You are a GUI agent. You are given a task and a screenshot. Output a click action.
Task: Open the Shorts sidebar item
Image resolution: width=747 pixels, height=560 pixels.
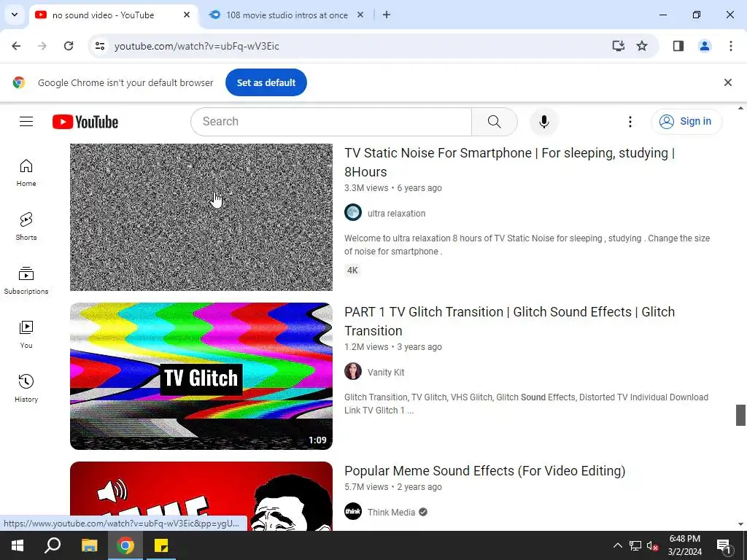pyautogui.click(x=26, y=226)
